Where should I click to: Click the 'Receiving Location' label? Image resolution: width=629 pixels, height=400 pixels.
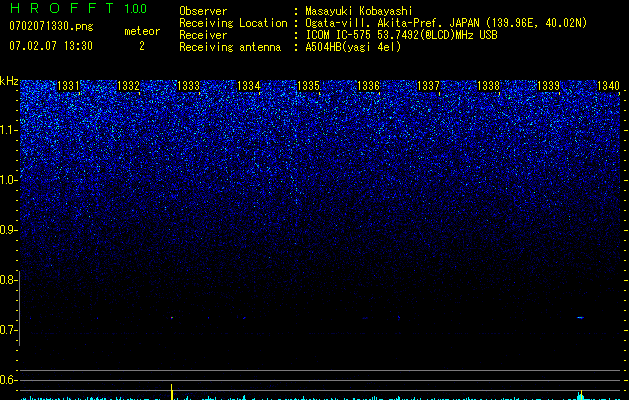point(233,23)
